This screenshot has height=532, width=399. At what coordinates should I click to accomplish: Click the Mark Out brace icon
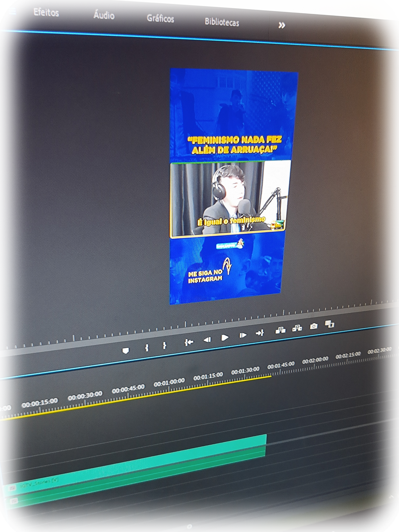(x=164, y=345)
